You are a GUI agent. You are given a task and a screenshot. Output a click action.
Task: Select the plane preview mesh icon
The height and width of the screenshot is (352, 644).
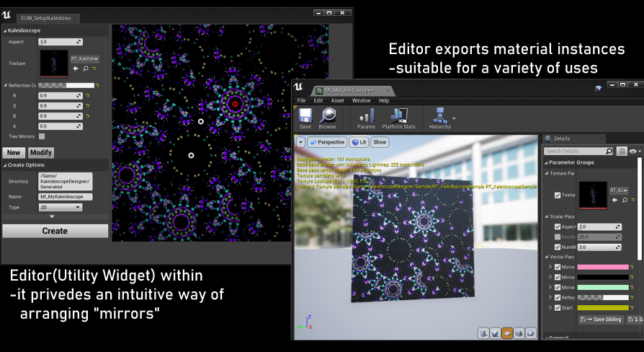pyautogui.click(x=507, y=333)
